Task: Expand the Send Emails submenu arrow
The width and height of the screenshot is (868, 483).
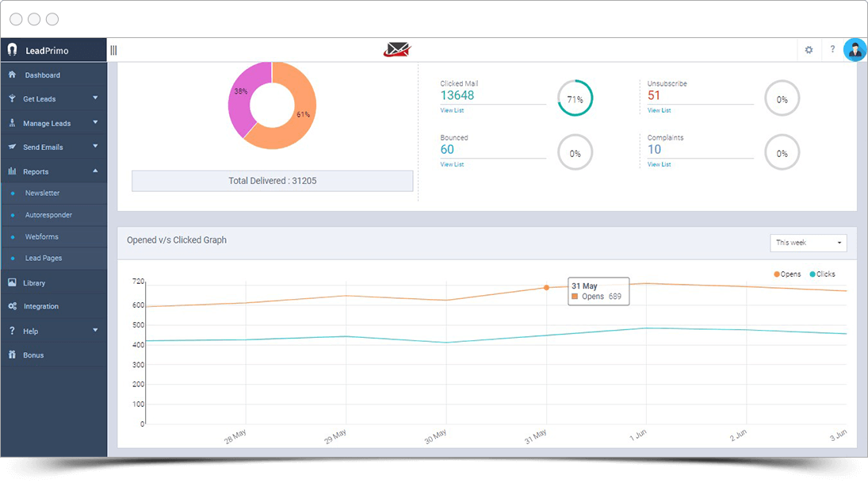Action: 95,147
